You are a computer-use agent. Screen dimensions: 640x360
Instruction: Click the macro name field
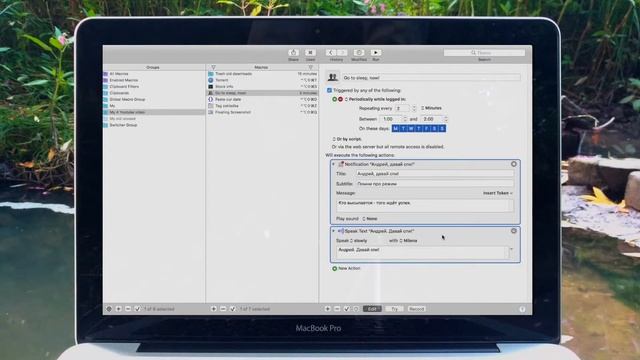(x=431, y=78)
